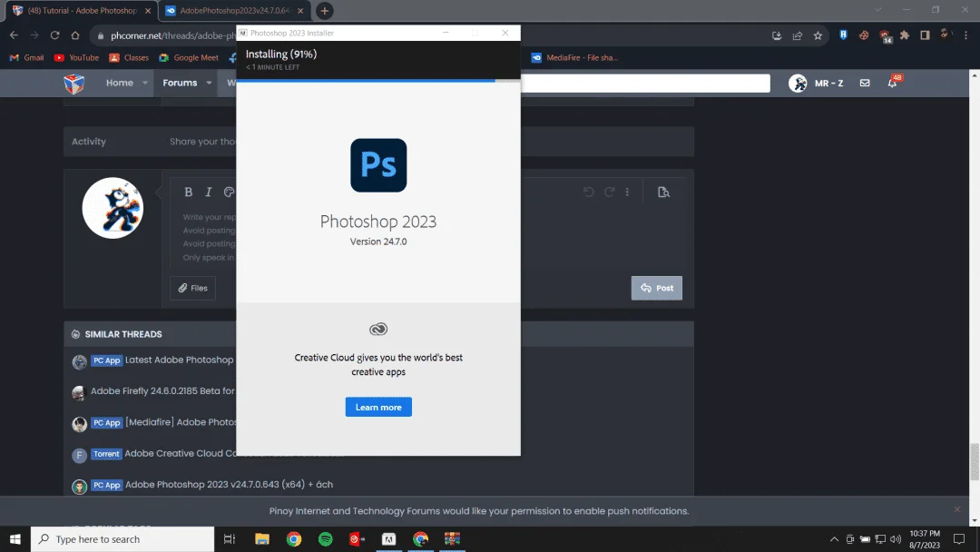Open Spotify from taskbar

(x=326, y=539)
